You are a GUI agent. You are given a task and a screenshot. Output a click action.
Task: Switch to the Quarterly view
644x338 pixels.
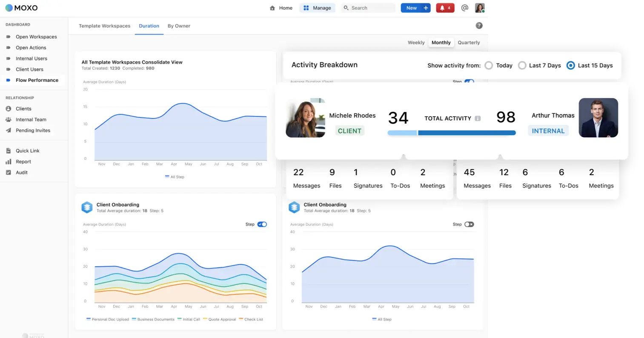[x=469, y=42]
